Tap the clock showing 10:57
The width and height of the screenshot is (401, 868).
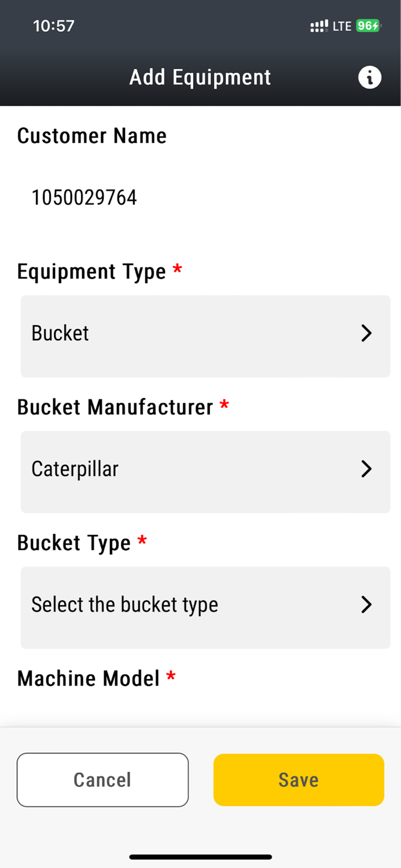54,25
